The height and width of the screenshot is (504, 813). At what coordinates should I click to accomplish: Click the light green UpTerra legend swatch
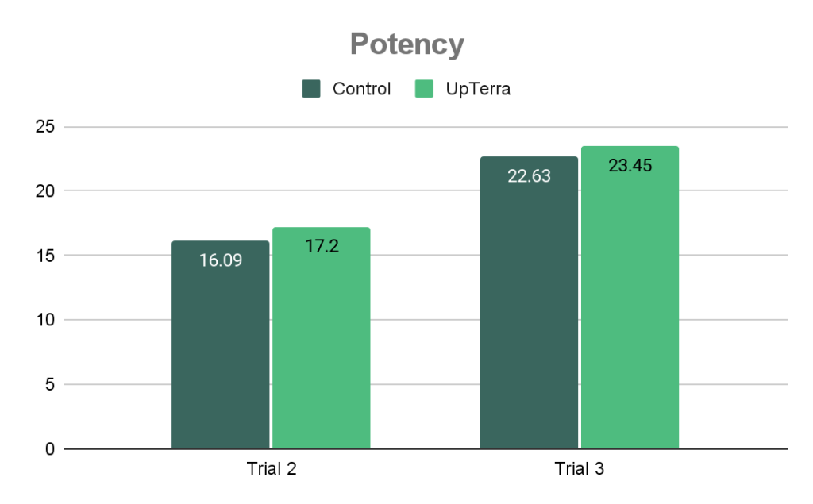(424, 89)
